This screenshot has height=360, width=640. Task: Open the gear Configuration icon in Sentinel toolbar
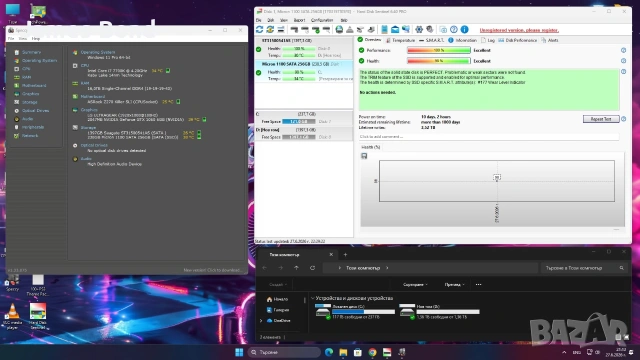419,29
